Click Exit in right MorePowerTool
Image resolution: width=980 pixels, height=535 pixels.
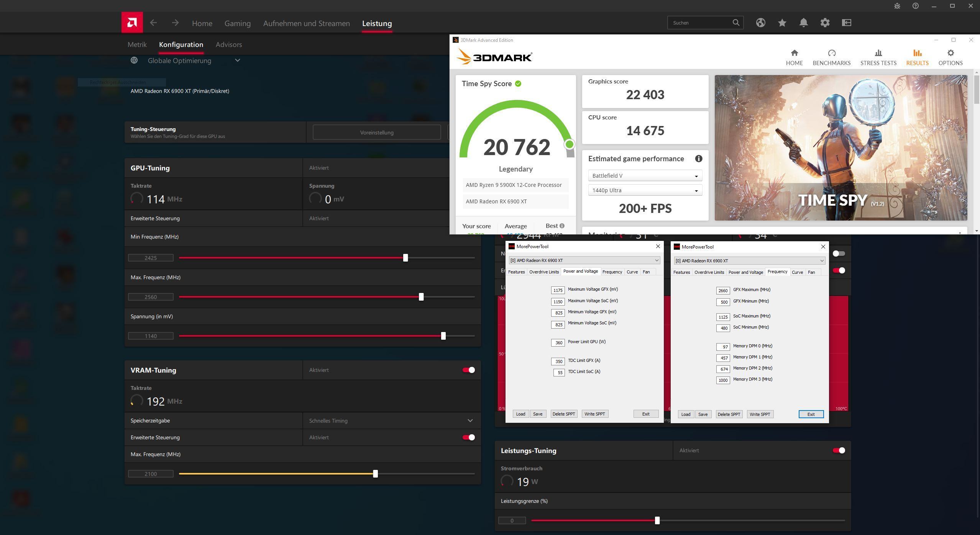(x=811, y=414)
